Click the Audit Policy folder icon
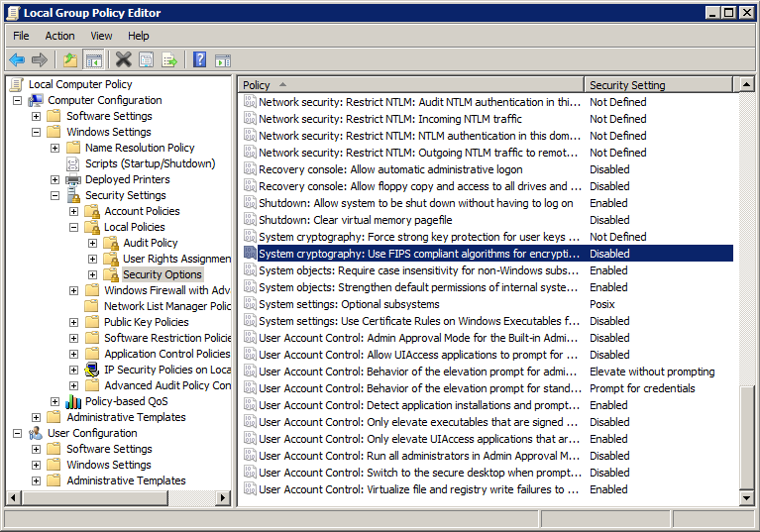The width and height of the screenshot is (760, 532). [x=112, y=244]
